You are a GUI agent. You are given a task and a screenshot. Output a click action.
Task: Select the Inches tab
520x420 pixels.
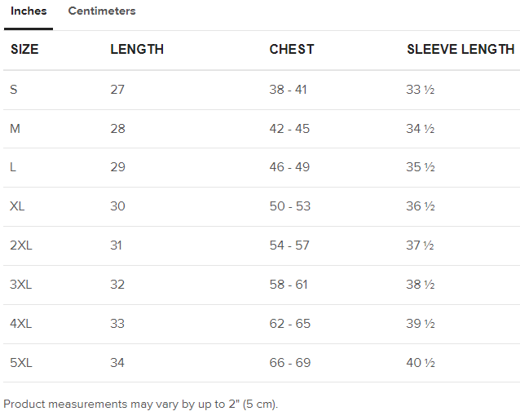(x=29, y=11)
